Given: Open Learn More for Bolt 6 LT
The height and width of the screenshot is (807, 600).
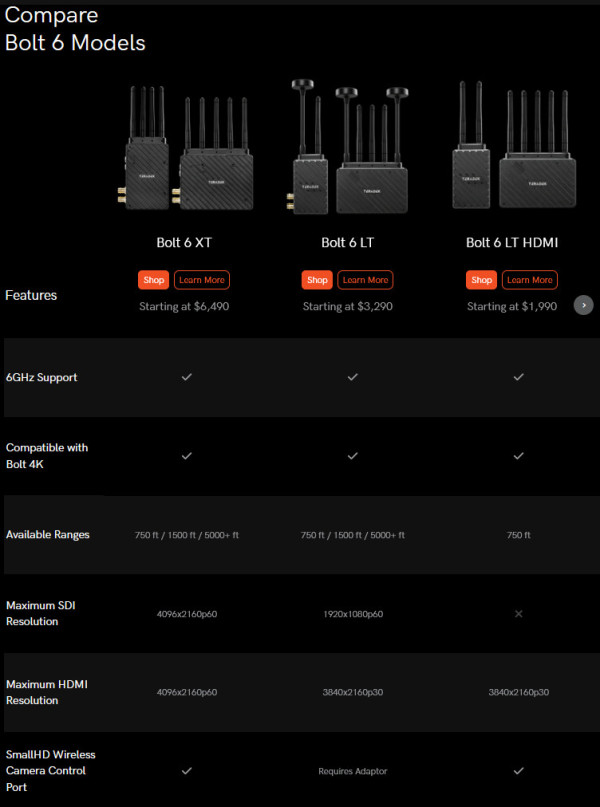Looking at the screenshot, I should 365,280.
